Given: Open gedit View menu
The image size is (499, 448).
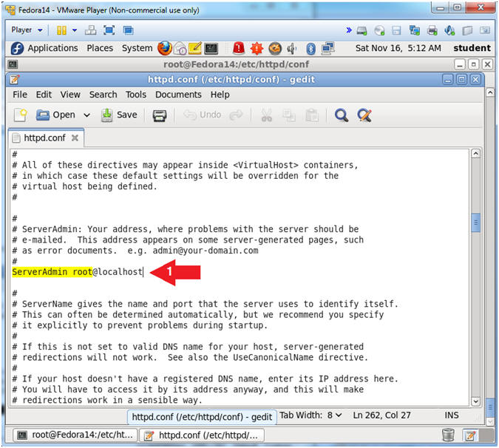Looking at the screenshot, I should click(70, 95).
